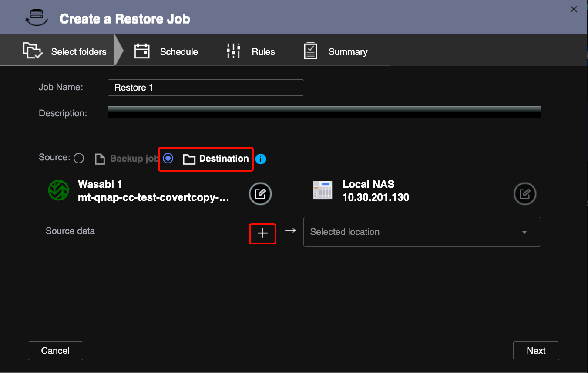Click the 10.30.201.130 IP address text
Viewport: 588px width, 373px height.
[x=376, y=197]
